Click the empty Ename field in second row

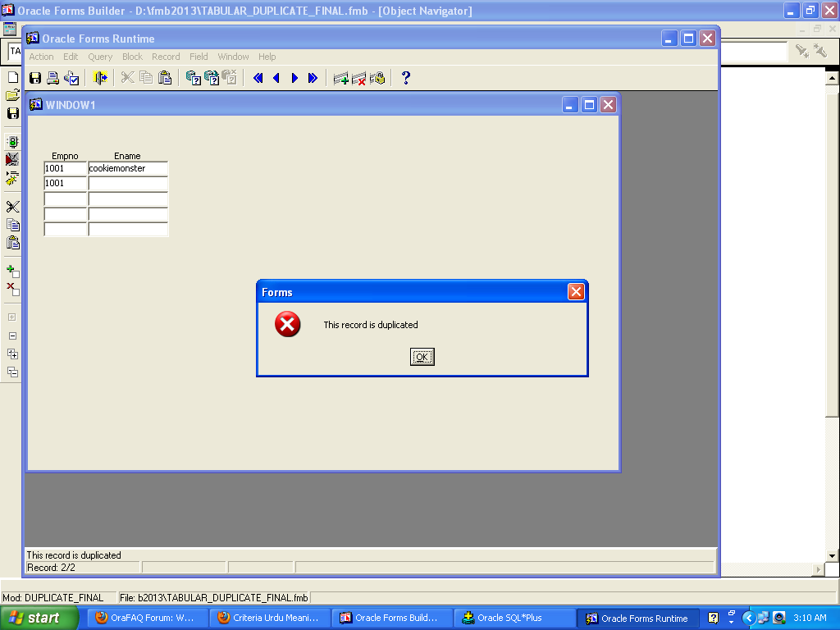(127, 183)
